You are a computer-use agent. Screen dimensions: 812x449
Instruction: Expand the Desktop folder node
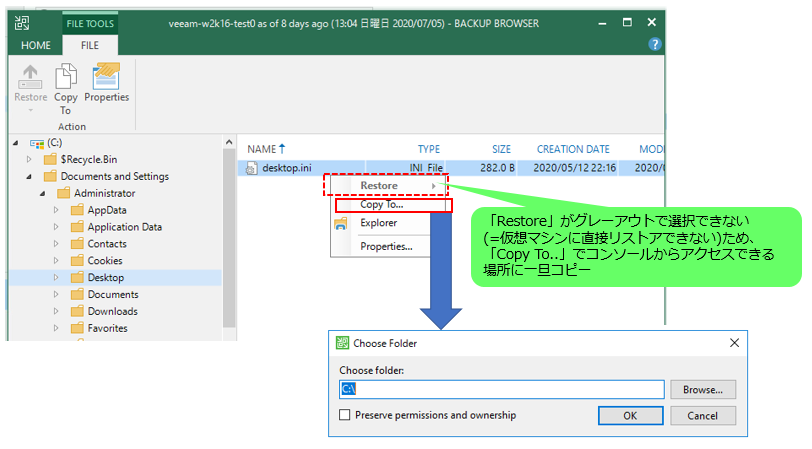tap(56, 278)
